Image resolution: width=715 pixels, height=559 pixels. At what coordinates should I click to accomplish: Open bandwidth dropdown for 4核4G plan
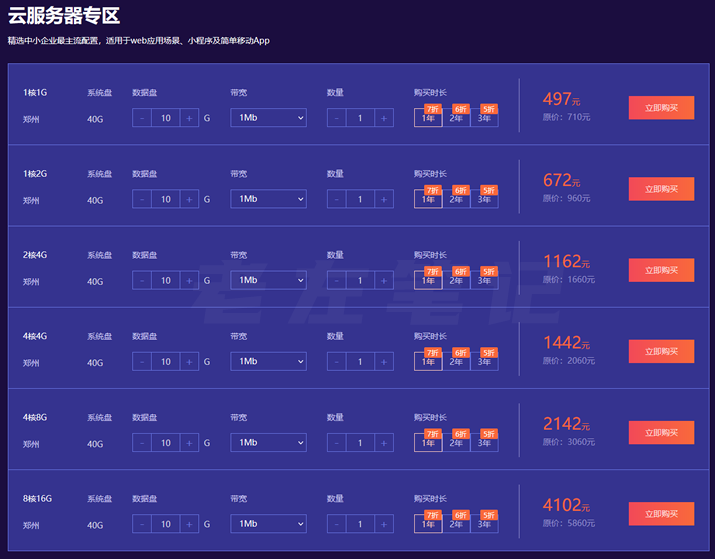268,361
